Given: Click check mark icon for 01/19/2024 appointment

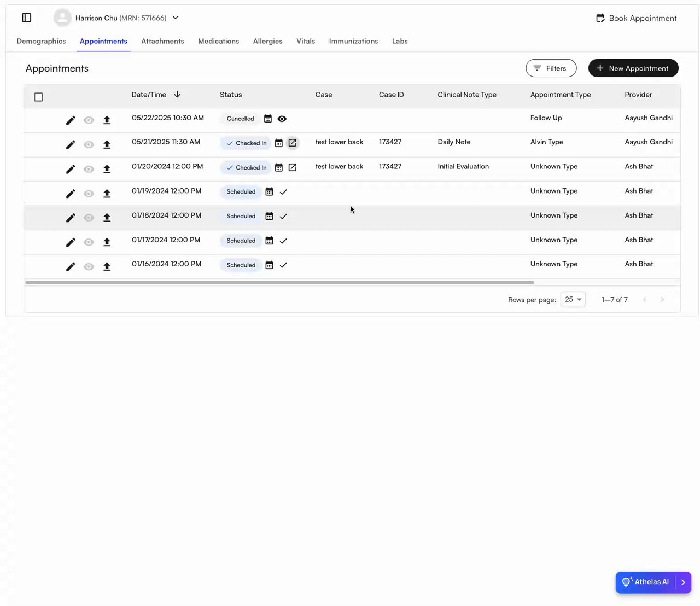Looking at the screenshot, I should pos(283,192).
